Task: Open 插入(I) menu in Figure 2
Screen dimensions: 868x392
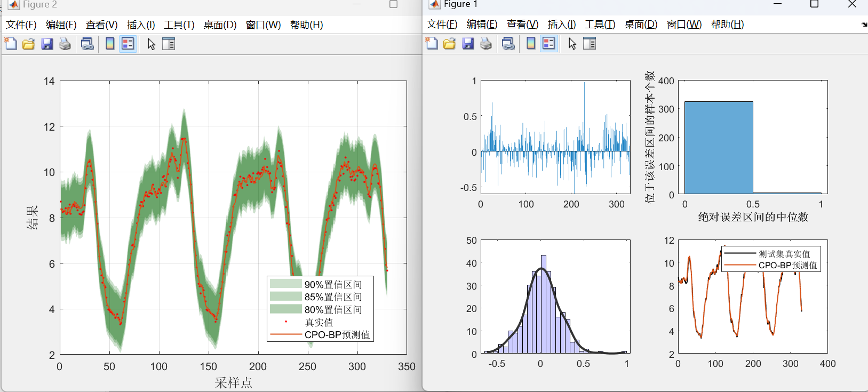Action: click(x=141, y=25)
